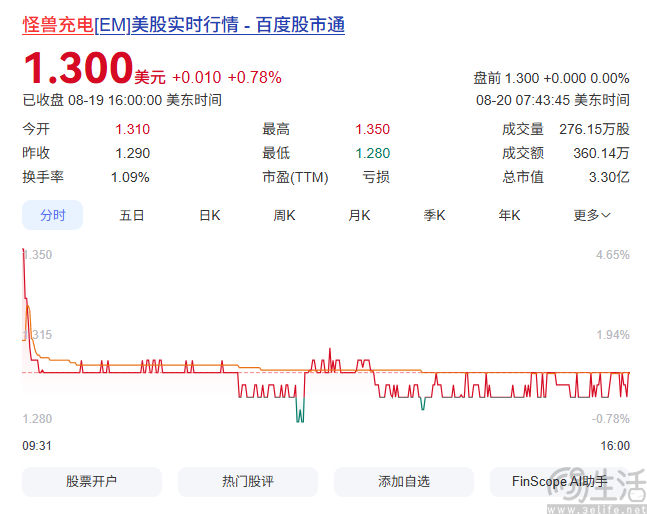This screenshot has width=647, height=514.
Task: Click the 1.280 chart axis label
Action: pyautogui.click(x=37, y=419)
